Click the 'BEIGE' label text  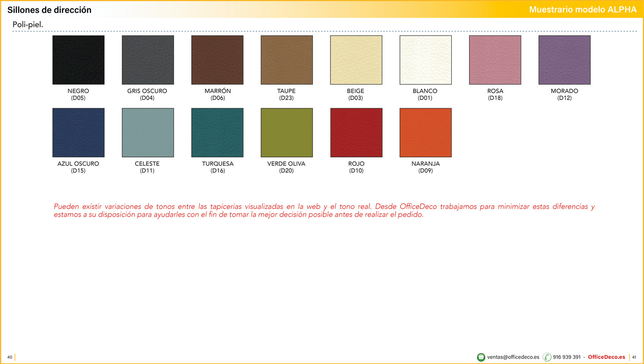(x=355, y=91)
